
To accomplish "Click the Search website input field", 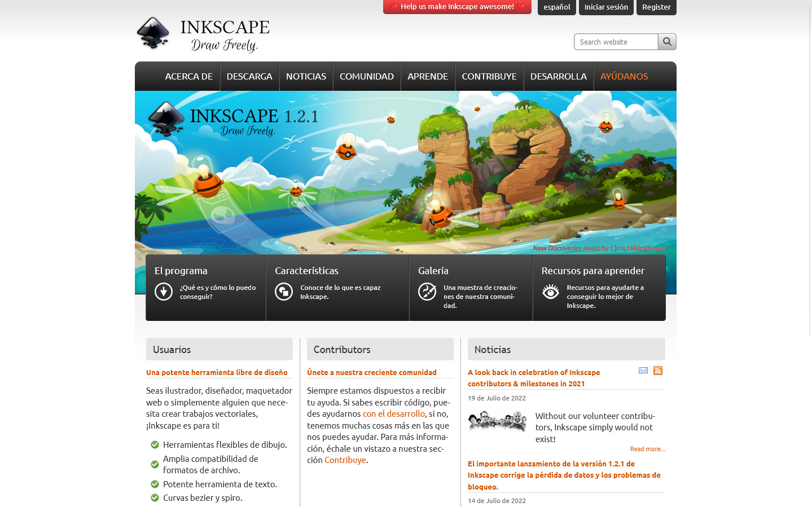I will click(x=616, y=42).
